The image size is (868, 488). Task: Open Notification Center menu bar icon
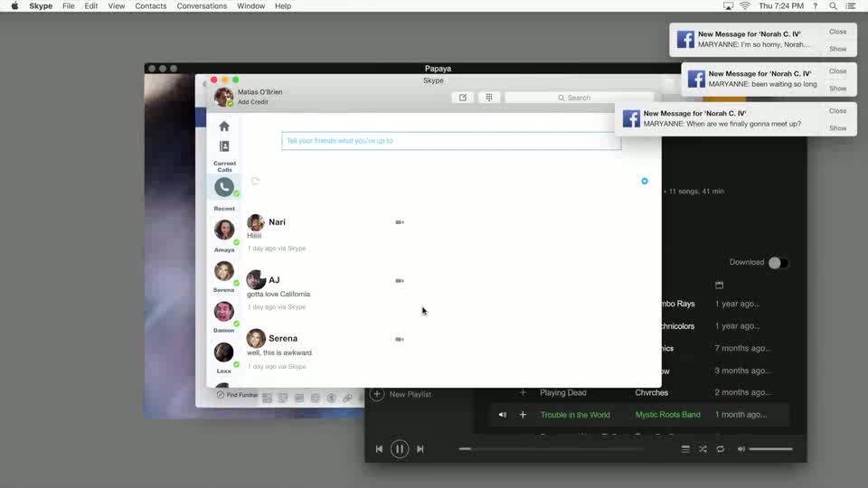[x=851, y=6]
